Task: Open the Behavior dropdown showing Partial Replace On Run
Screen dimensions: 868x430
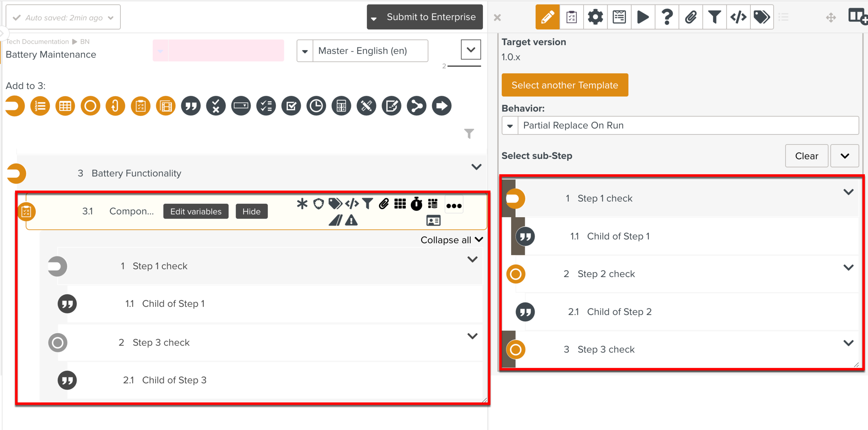Action: 510,125
